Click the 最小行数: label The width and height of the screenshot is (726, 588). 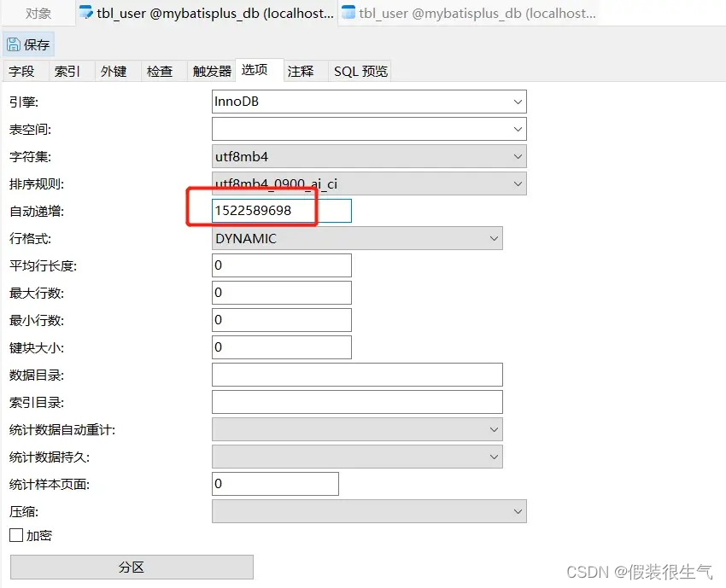37,321
